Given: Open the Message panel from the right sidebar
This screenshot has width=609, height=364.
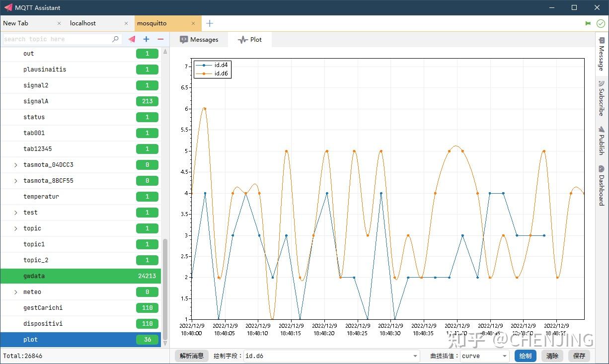Looking at the screenshot, I should click(x=602, y=54).
